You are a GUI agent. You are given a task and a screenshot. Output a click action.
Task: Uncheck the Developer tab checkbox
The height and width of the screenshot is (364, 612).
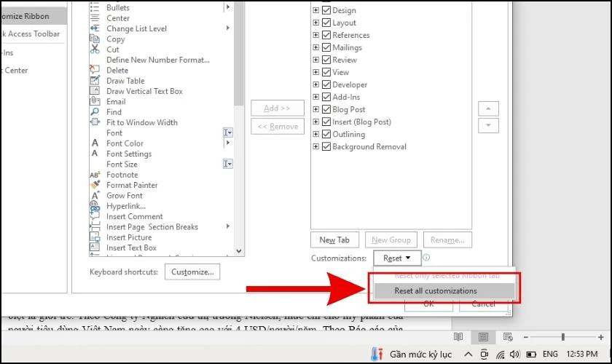pyautogui.click(x=326, y=84)
